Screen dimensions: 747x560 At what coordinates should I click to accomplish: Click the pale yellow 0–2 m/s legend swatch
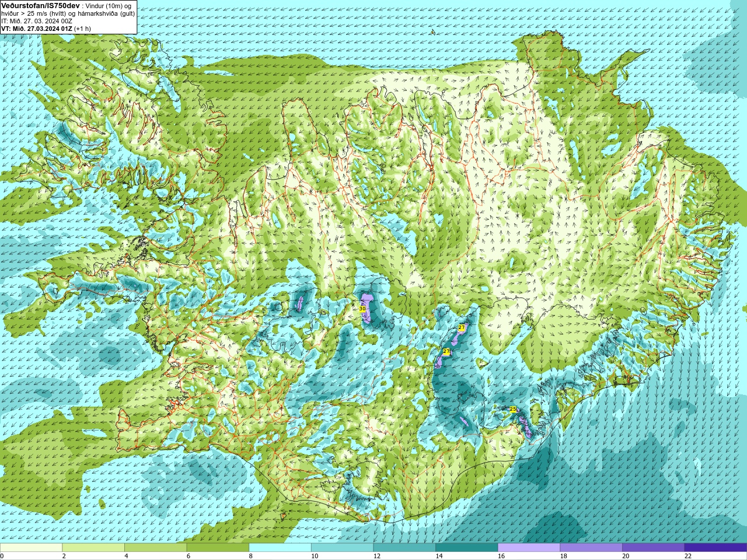31,547
